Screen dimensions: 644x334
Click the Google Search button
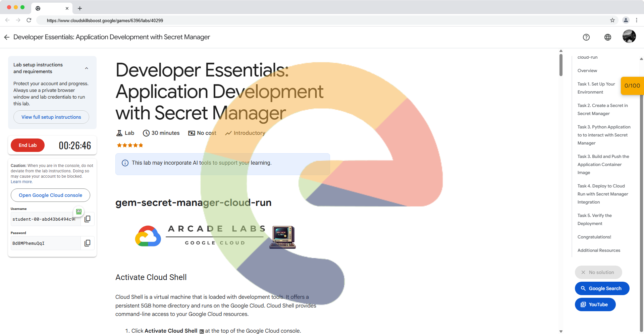coord(602,288)
